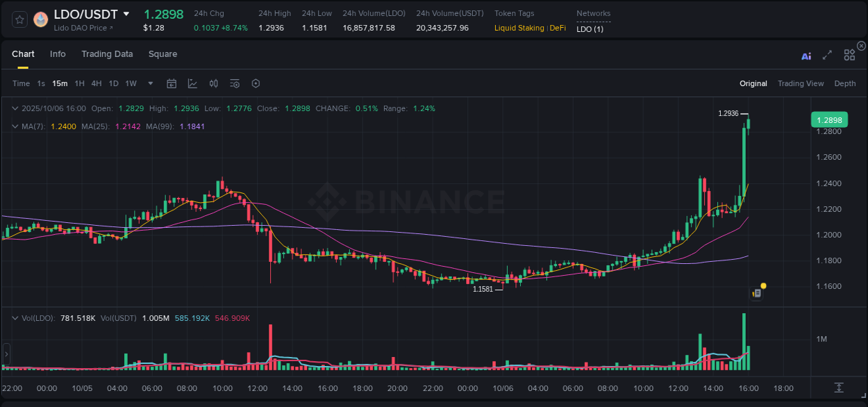
Task: Open the technical indicators settings icon
Action: tap(234, 83)
